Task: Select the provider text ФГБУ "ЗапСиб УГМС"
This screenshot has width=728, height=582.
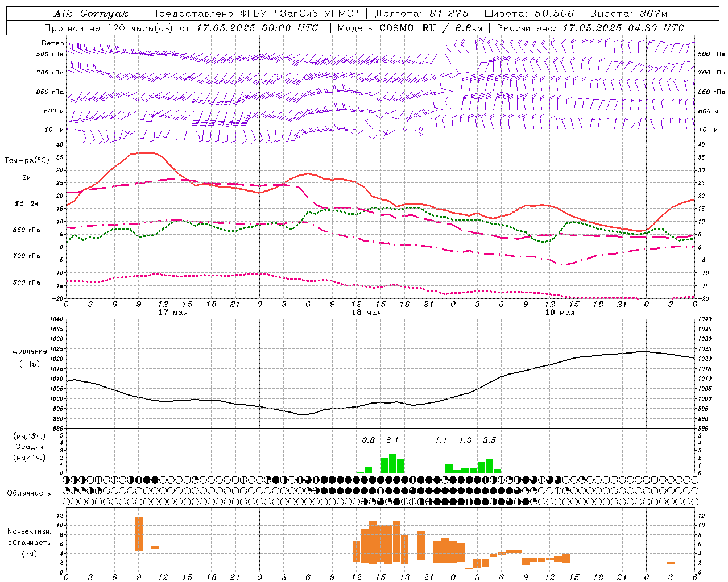Action: [x=300, y=14]
